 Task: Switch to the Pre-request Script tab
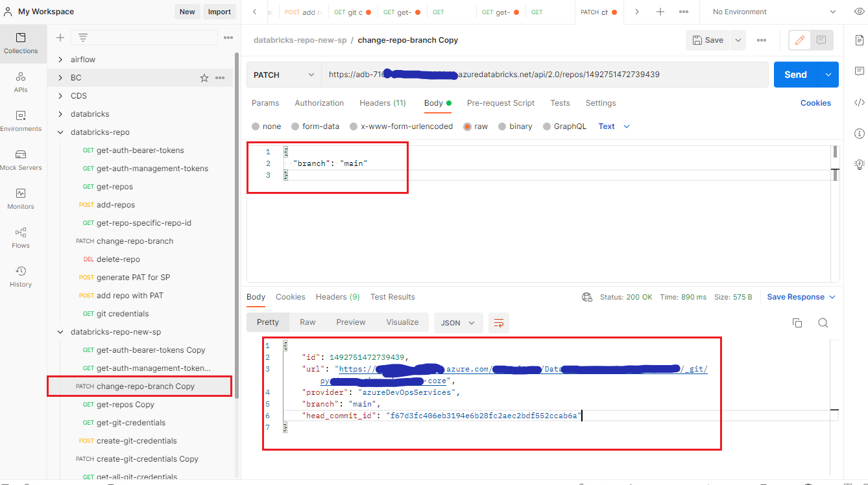[501, 103]
